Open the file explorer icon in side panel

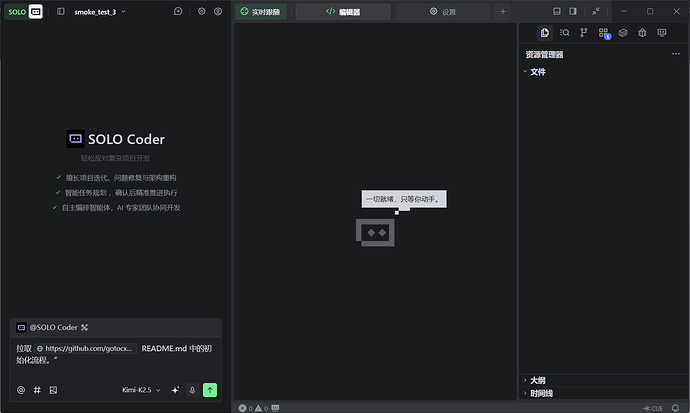[545, 33]
